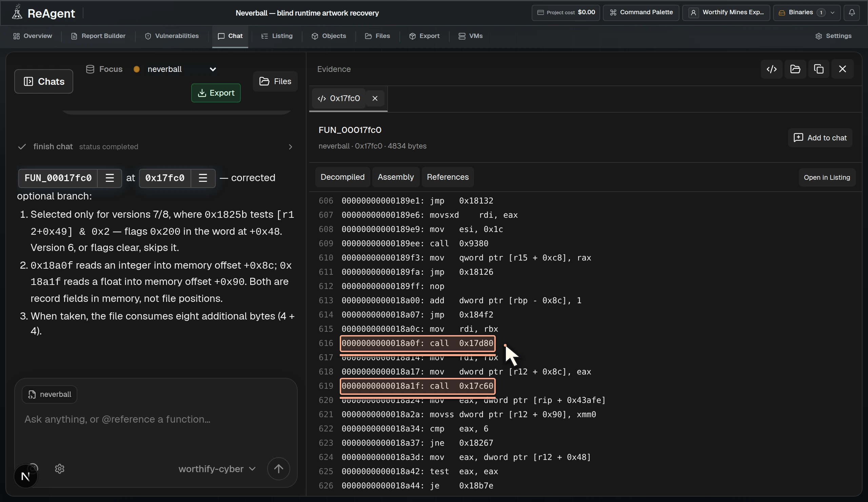
Task: Switch to the Assembly view
Action: click(395, 177)
